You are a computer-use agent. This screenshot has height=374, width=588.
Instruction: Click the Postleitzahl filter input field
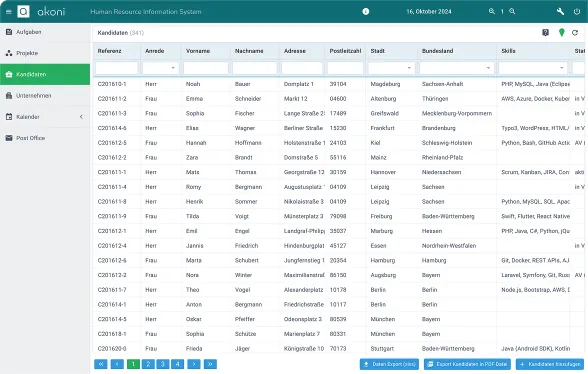[x=345, y=68]
